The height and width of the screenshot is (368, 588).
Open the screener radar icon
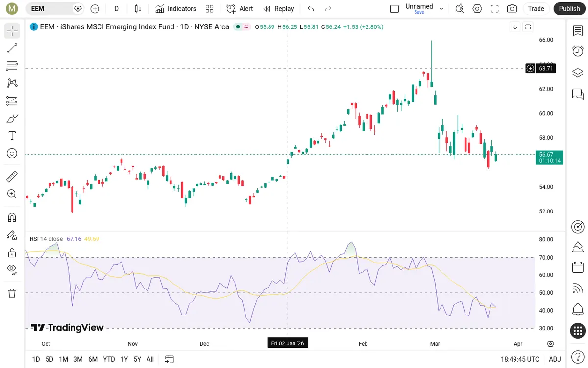[x=578, y=227]
